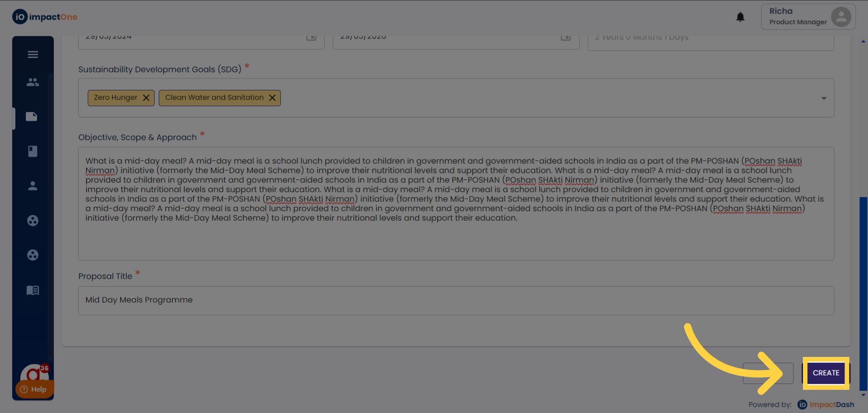Click the 'Objective, Scope & Approach' label
The height and width of the screenshot is (413, 868).
tap(137, 138)
